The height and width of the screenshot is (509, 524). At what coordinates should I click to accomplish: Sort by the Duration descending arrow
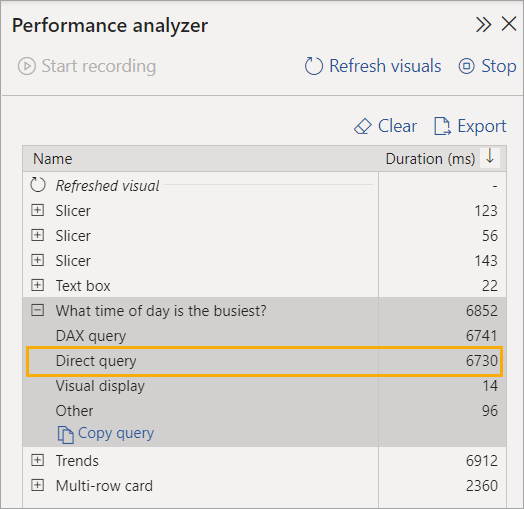click(x=490, y=156)
